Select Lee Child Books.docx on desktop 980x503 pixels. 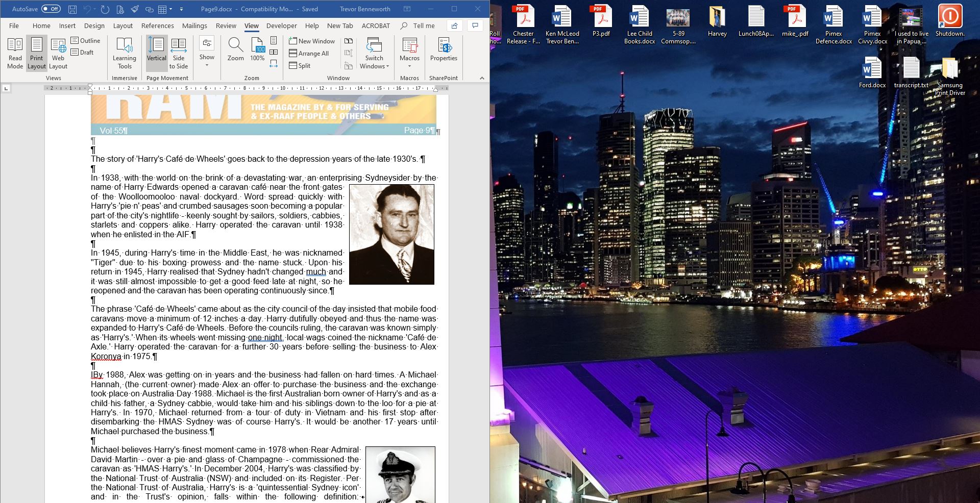point(640,24)
